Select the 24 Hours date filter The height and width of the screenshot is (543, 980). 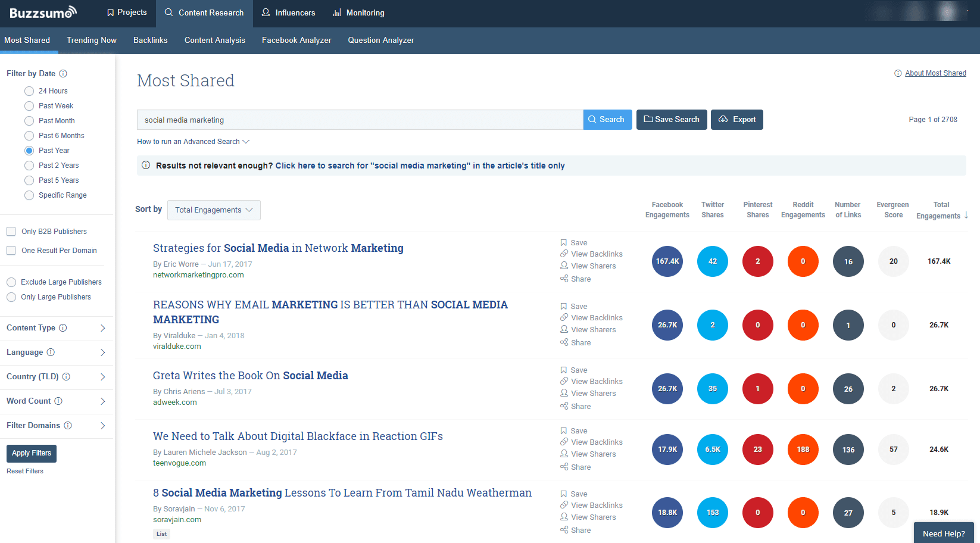(29, 91)
